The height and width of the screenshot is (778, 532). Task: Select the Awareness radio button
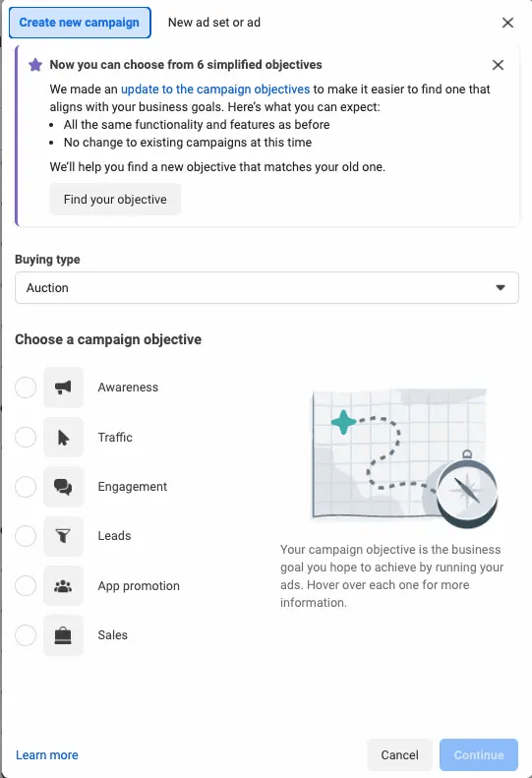(x=26, y=388)
